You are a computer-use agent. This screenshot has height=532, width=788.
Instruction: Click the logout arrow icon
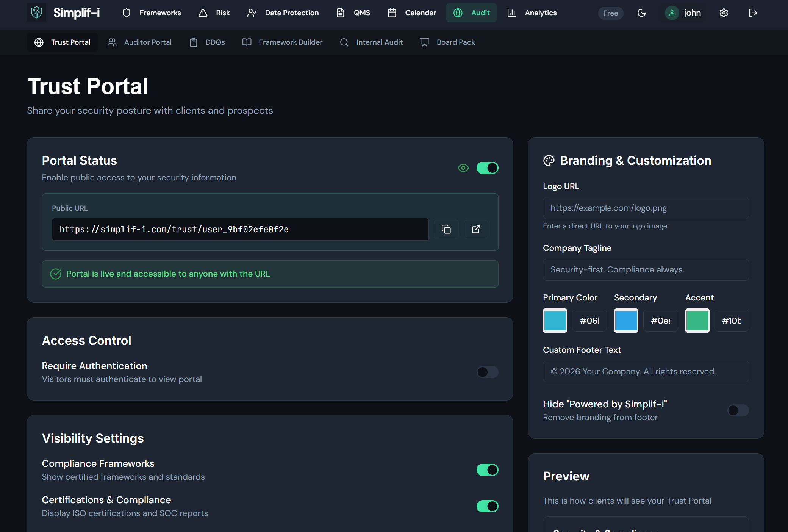tap(753, 13)
